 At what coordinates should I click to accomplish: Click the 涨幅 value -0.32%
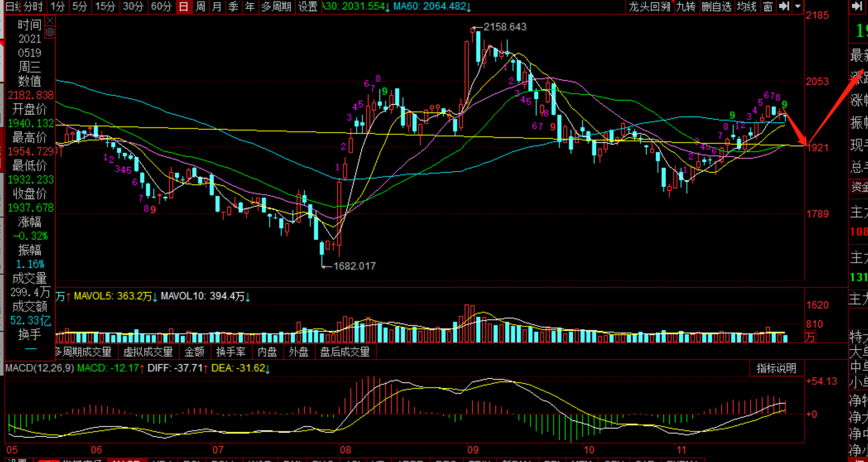tap(30, 236)
